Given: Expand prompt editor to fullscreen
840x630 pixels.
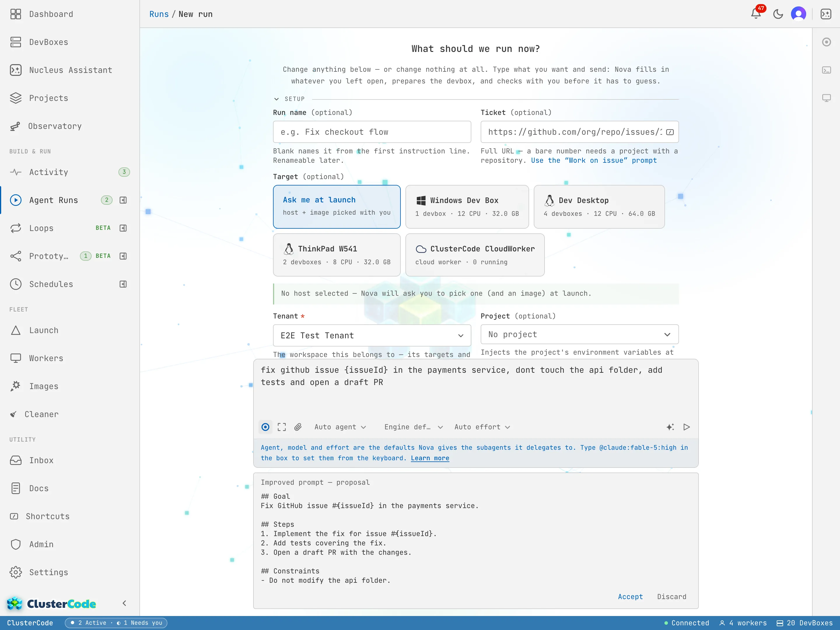Looking at the screenshot, I should point(282,427).
